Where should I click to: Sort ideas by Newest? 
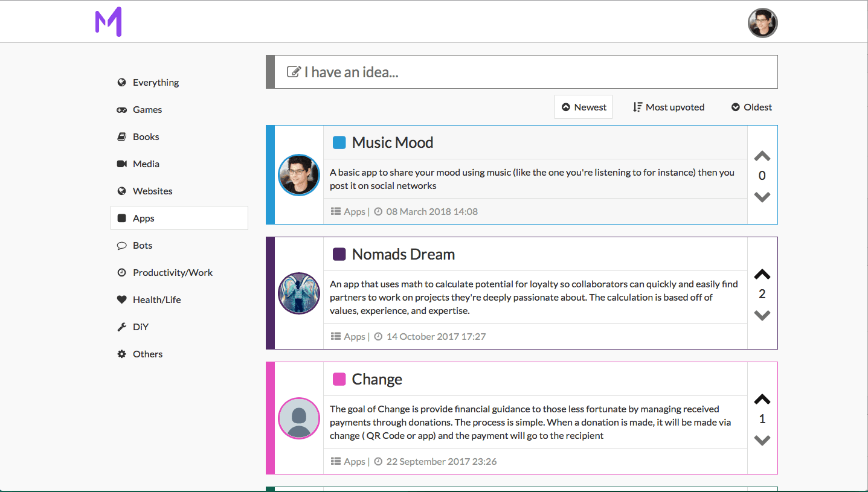(583, 107)
